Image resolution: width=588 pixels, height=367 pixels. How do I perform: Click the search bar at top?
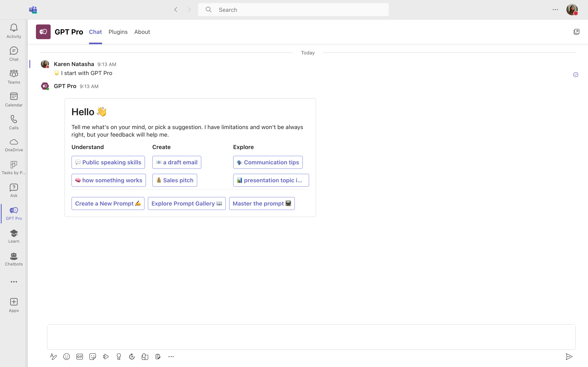(293, 9)
